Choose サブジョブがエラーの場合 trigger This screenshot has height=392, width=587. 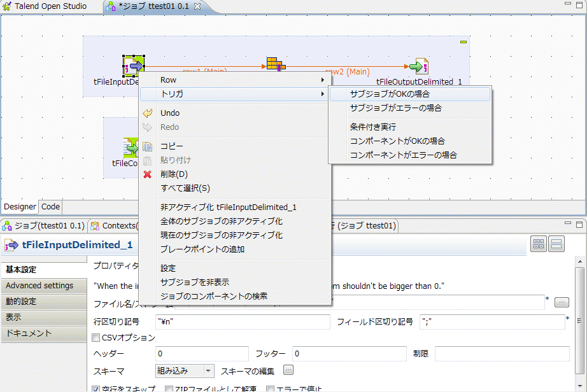(x=410, y=108)
